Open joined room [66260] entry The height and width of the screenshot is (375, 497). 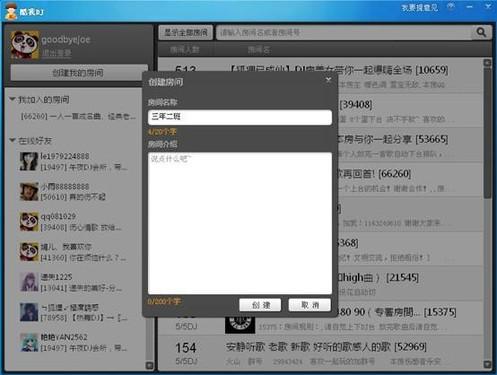(x=78, y=116)
